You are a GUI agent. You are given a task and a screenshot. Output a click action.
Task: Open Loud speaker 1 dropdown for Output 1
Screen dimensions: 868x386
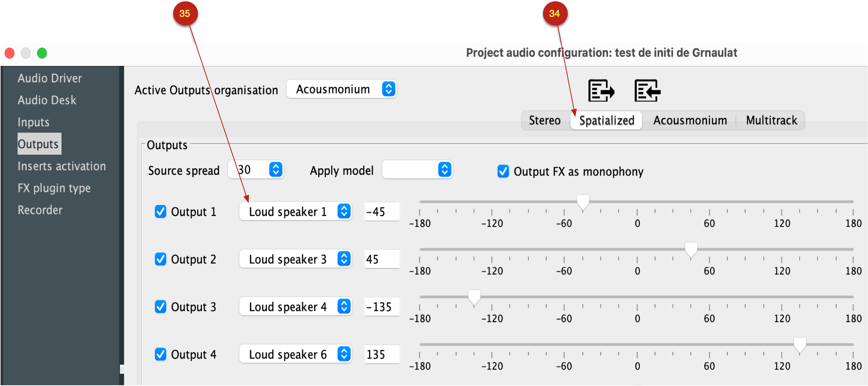(296, 212)
